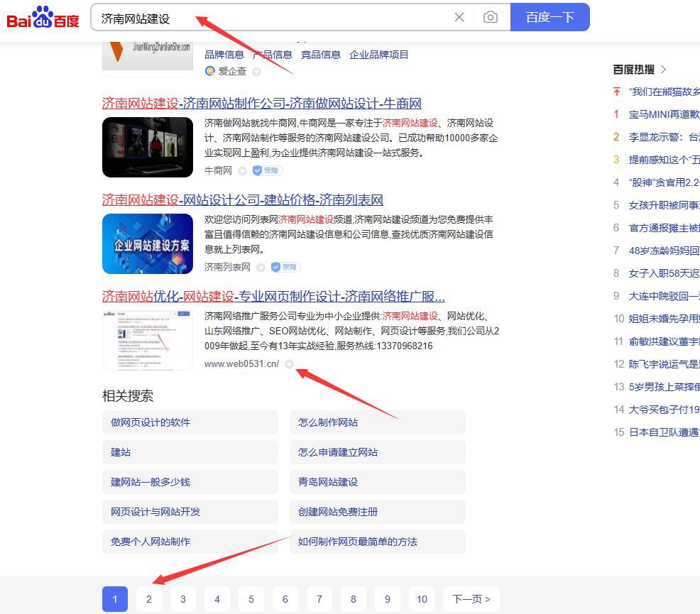The height and width of the screenshot is (614, 700).
Task: Go to results page 5
Action: pos(251,599)
